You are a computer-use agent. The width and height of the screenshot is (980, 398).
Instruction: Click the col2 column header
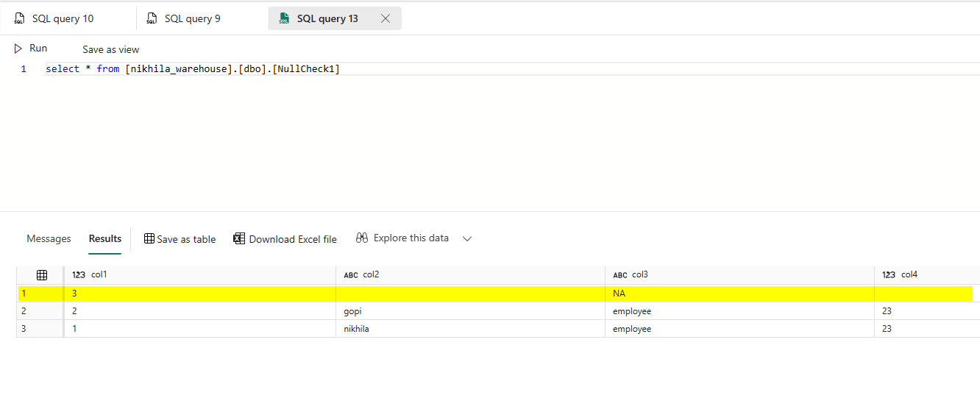[470, 275]
